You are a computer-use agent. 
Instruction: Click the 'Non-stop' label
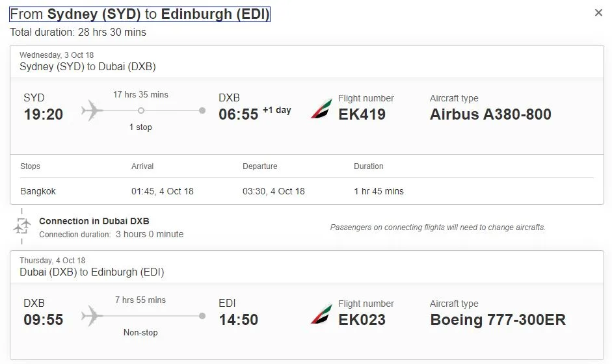(x=140, y=333)
